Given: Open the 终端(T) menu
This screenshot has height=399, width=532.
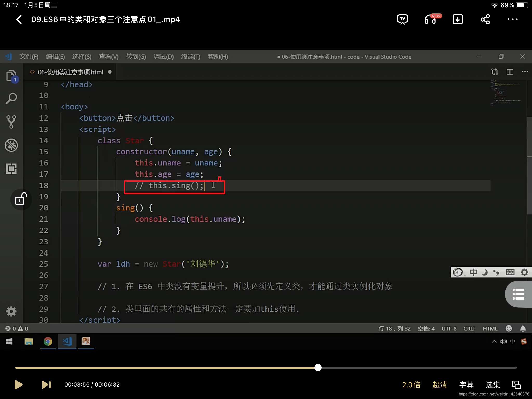Looking at the screenshot, I should click(x=190, y=57).
